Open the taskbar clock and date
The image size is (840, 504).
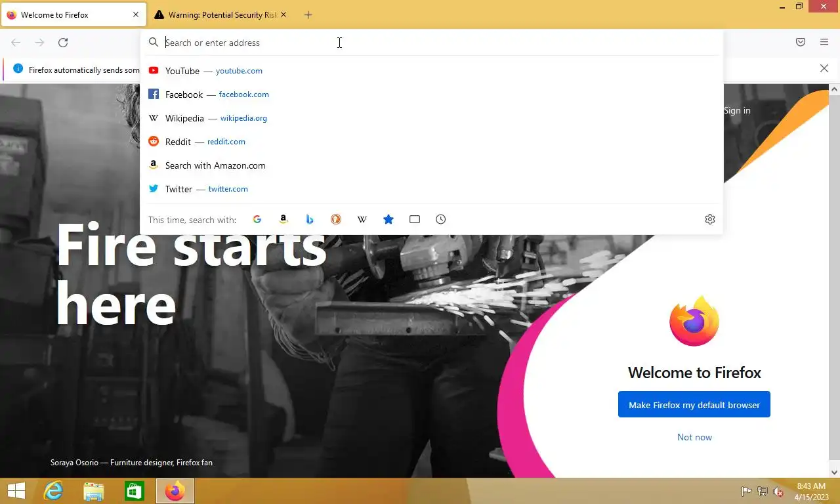[810, 492]
